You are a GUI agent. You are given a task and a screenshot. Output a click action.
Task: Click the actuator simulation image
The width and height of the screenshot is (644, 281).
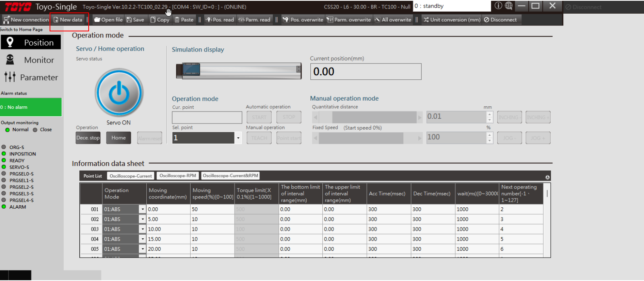(239, 70)
